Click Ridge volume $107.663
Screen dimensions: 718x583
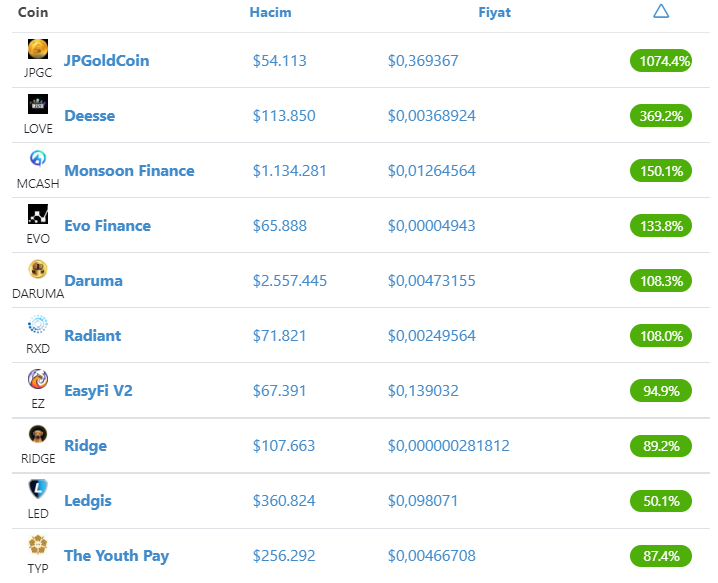[x=284, y=446]
